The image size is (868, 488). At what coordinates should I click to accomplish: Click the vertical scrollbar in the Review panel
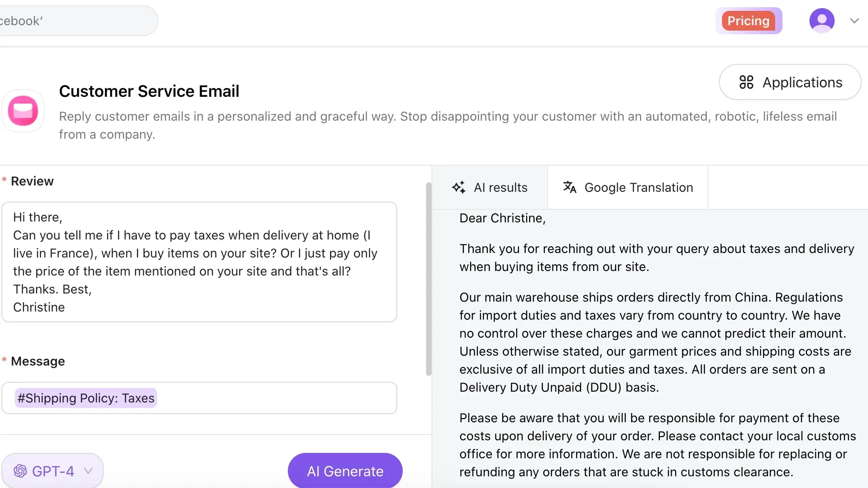point(429,279)
